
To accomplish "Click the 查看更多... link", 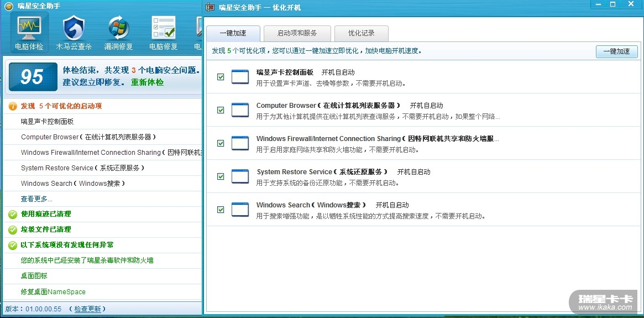I will (36, 199).
